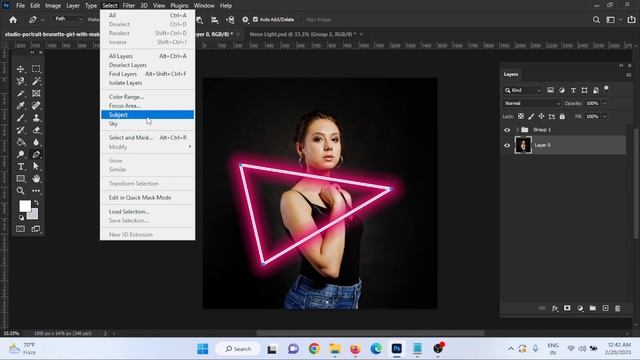
Task: Select the Move tool
Action: pos(20,69)
